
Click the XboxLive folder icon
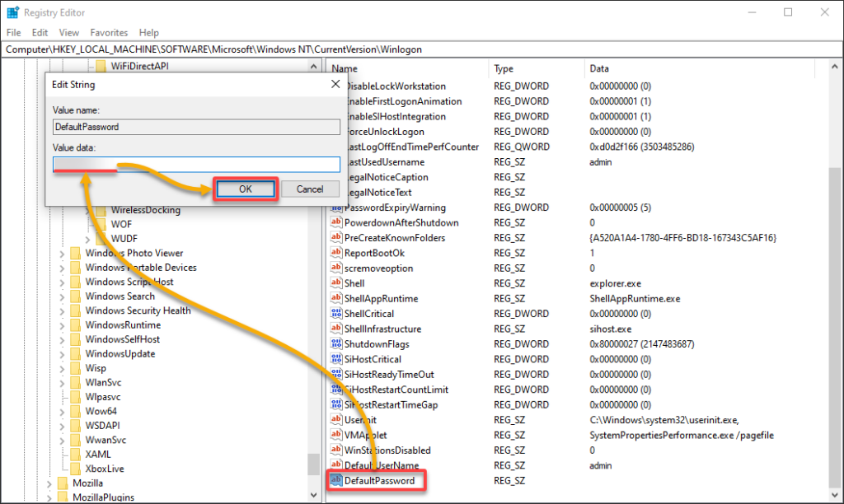coord(76,469)
